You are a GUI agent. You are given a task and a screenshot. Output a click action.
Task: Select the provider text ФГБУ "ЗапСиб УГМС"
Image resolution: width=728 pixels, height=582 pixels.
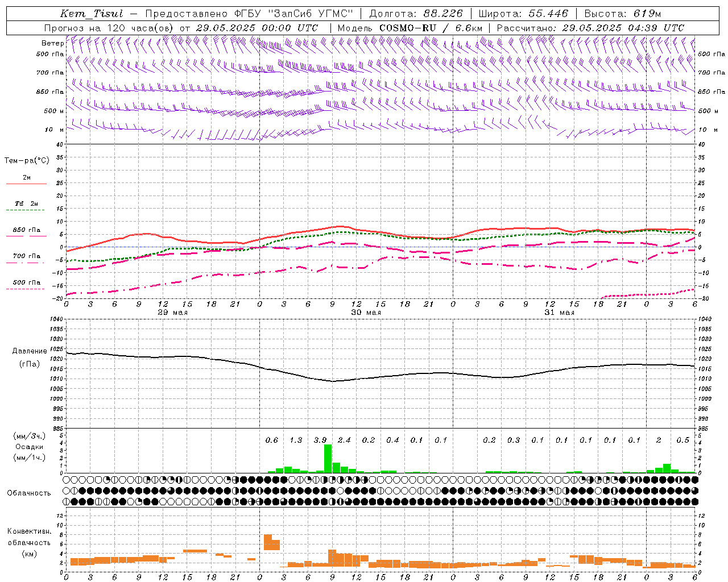(294, 14)
